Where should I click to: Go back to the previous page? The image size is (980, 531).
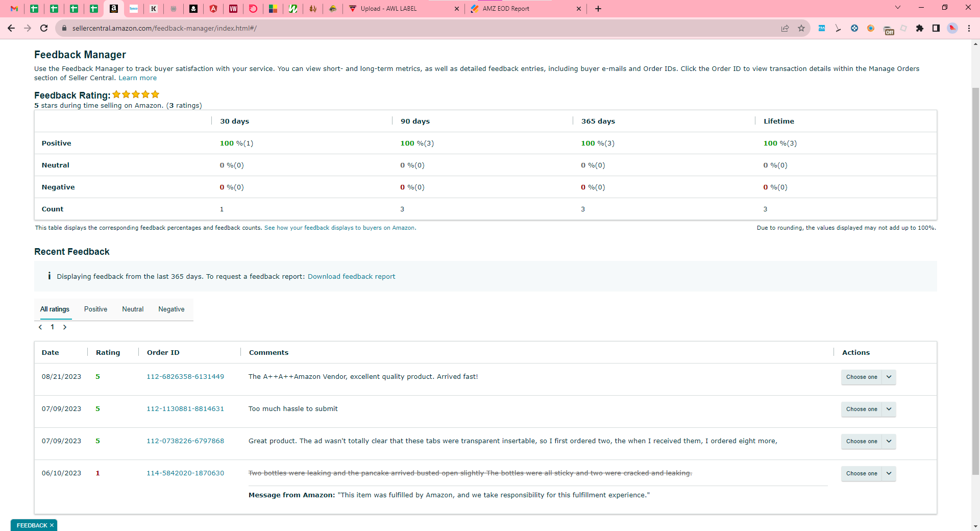(x=11, y=28)
